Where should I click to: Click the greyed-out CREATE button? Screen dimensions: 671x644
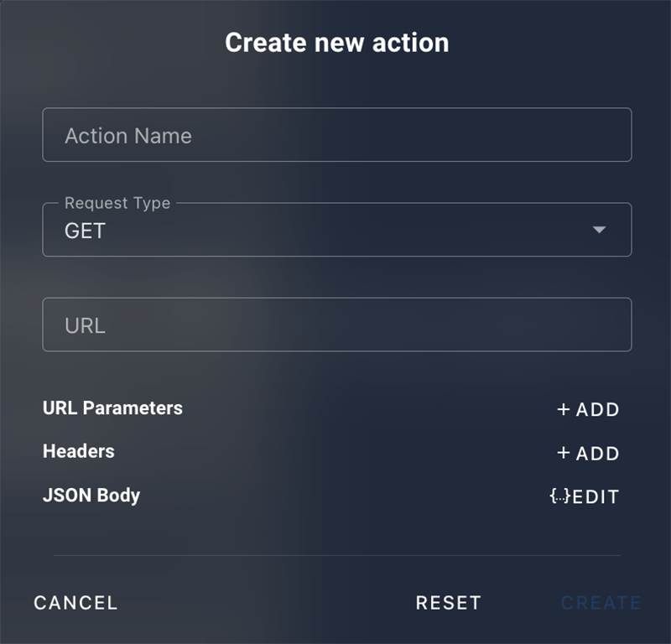(x=601, y=603)
